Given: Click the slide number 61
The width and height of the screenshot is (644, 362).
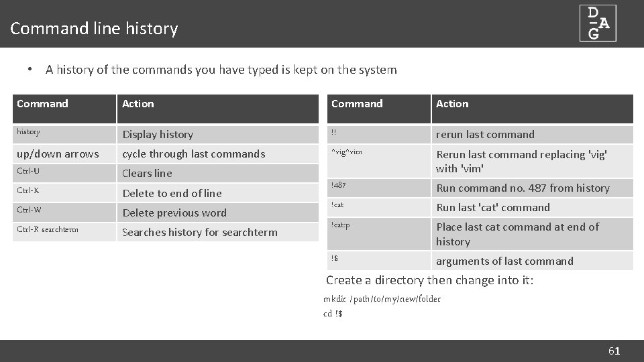Looking at the screenshot, I should coord(614,351).
